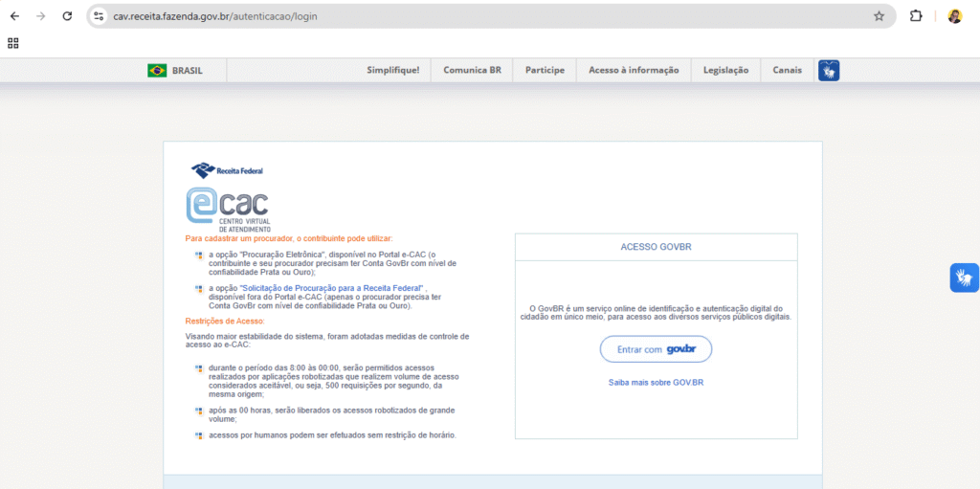Open the browser extensions puzzle icon
980x489 pixels.
pos(916,16)
